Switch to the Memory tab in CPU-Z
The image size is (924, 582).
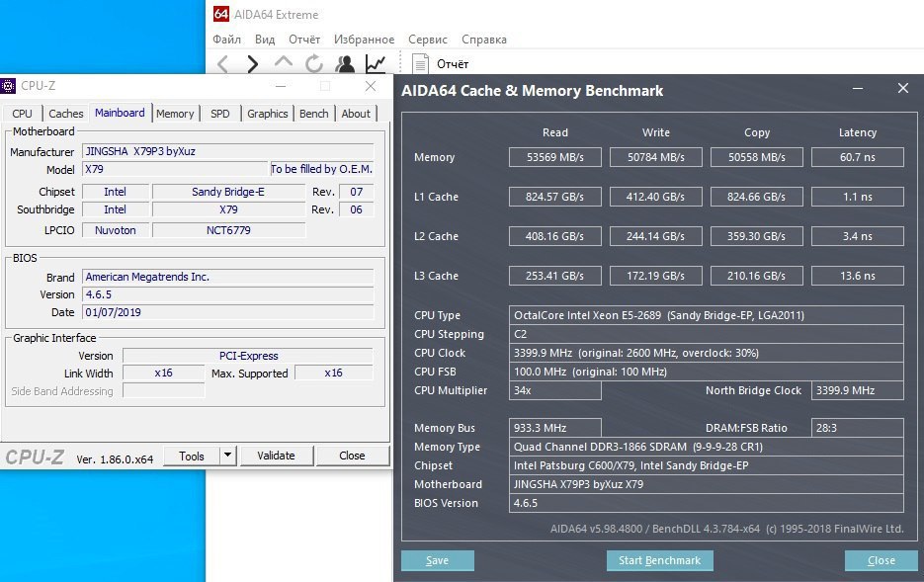[175, 114]
